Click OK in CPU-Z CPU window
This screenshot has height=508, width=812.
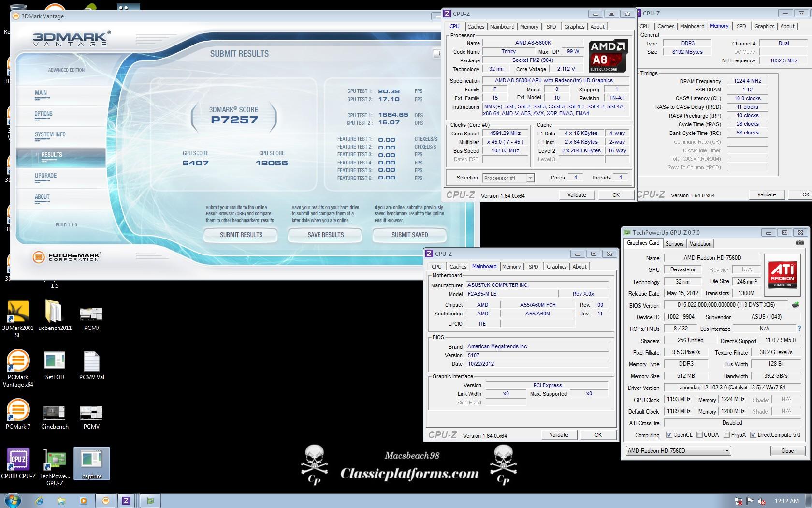point(616,195)
